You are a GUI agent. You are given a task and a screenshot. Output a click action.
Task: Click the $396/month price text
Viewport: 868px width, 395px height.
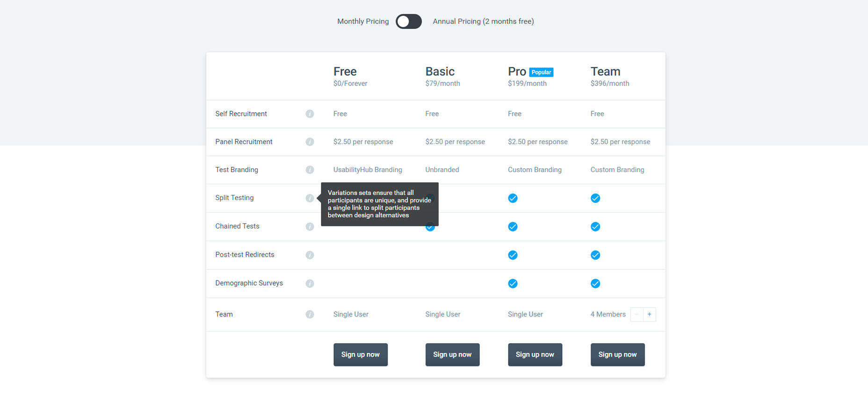point(610,84)
